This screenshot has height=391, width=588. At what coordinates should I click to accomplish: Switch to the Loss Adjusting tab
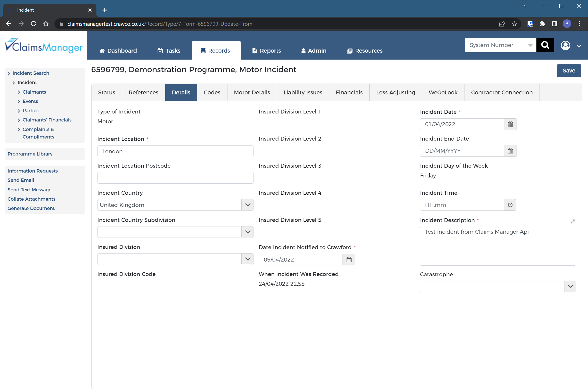pos(396,93)
